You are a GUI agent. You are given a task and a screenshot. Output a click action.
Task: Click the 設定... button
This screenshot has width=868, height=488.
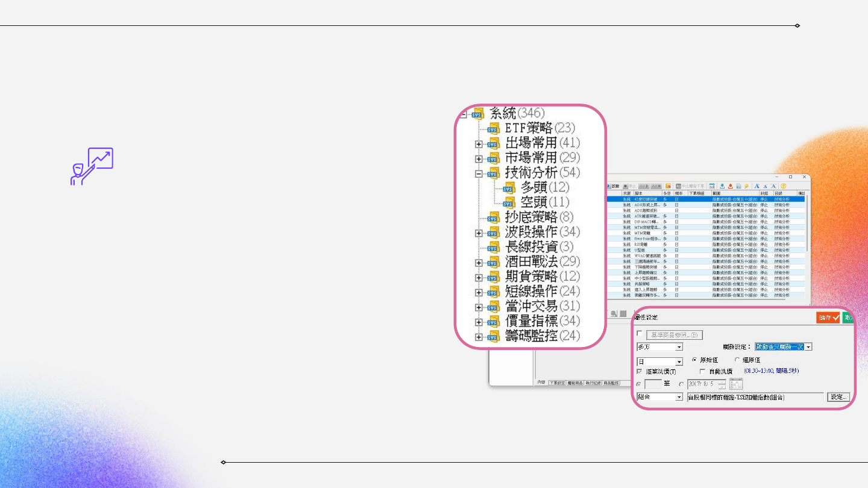tap(838, 397)
